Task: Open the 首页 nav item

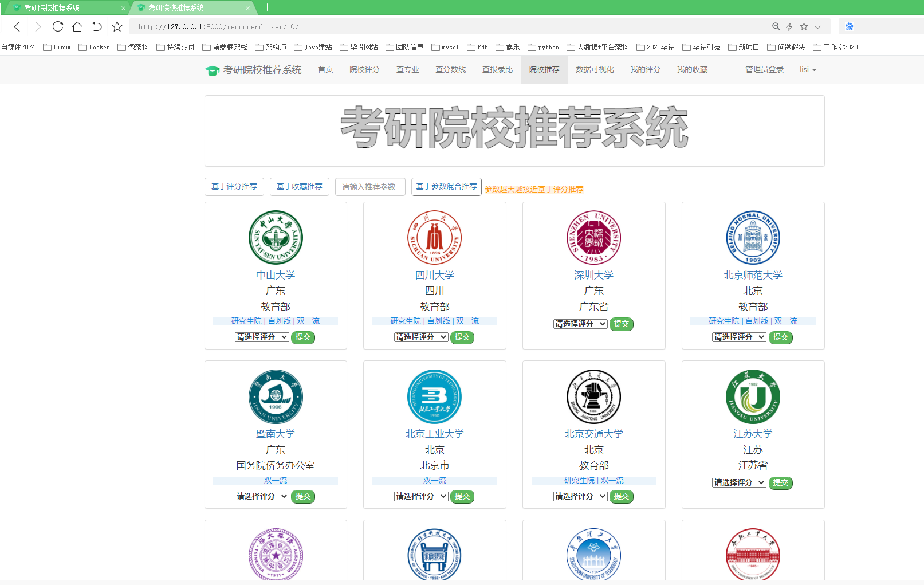Action: point(325,69)
